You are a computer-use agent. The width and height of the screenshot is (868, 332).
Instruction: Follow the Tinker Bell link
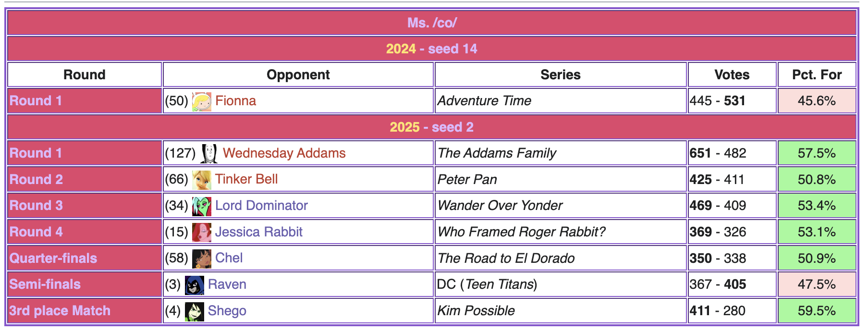pos(246,179)
